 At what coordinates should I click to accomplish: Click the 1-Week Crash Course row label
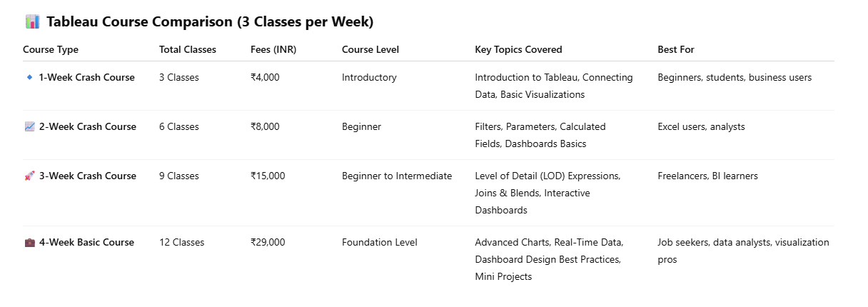coord(86,77)
